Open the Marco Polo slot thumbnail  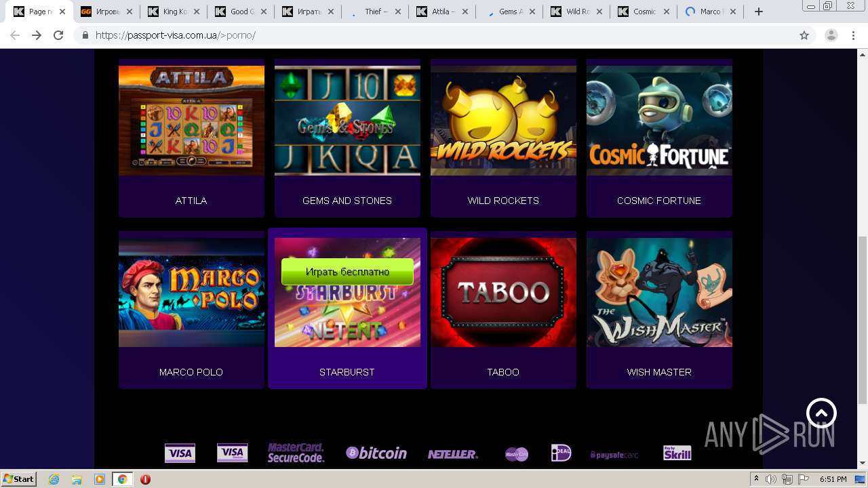(x=191, y=292)
